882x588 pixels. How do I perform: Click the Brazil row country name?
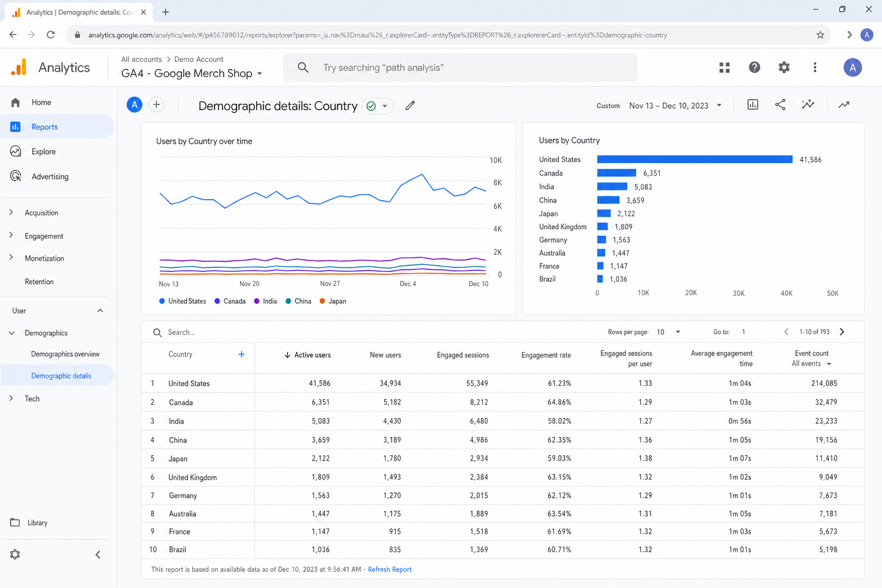click(x=177, y=550)
